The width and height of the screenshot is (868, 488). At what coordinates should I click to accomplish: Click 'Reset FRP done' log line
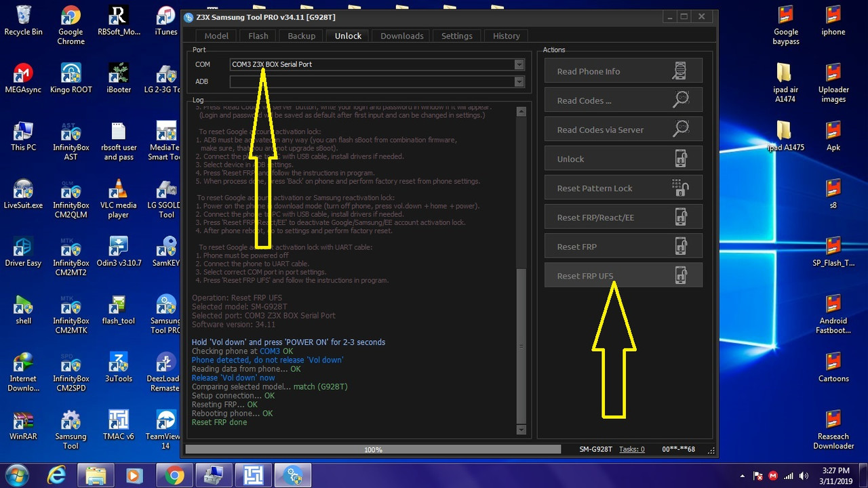(219, 422)
